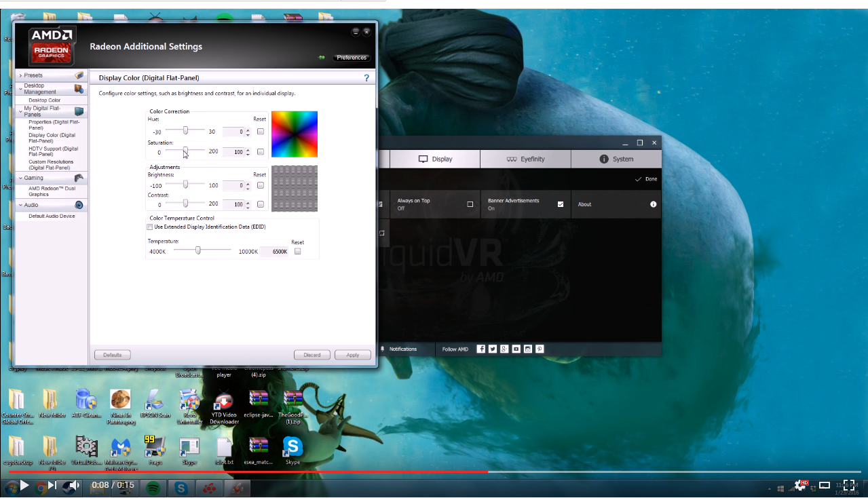The image size is (868, 498).
Task: Open HDTV Support (Digital Flat-Panel)
Action: point(53,151)
